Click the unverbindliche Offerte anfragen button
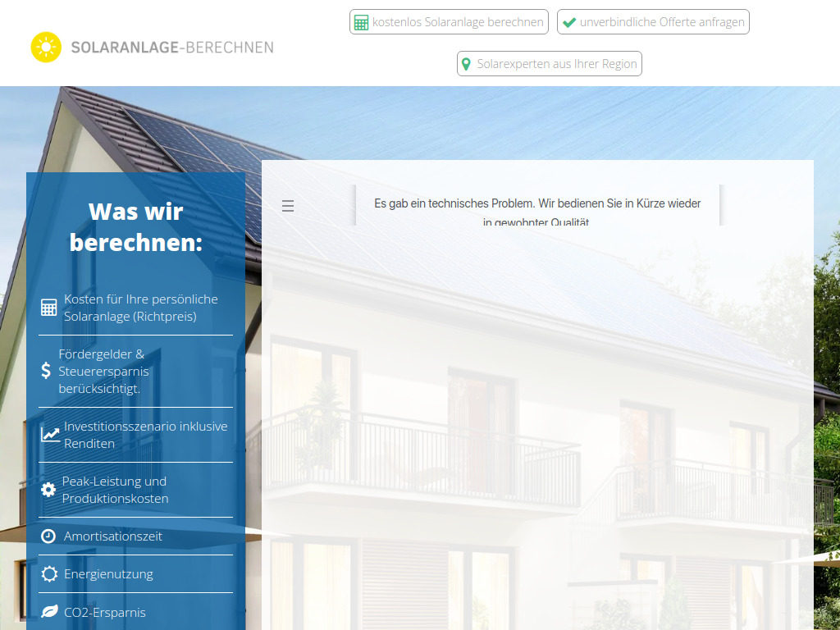 pyautogui.click(x=653, y=22)
